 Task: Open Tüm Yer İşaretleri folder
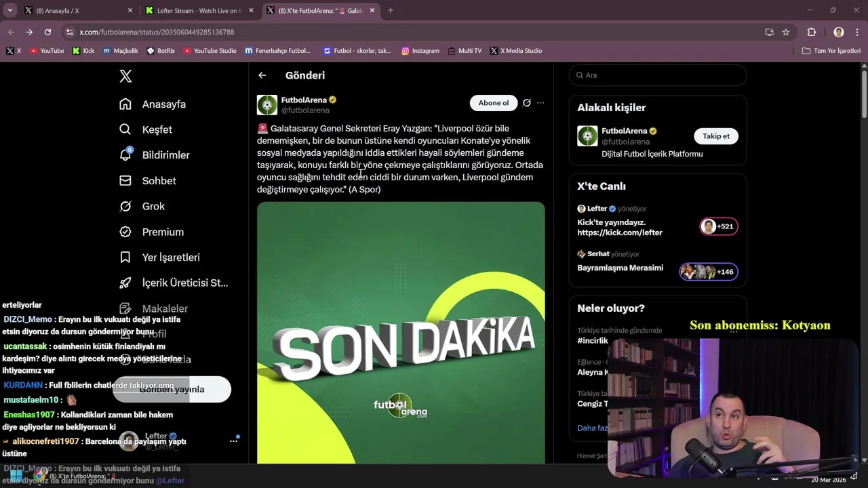click(831, 51)
